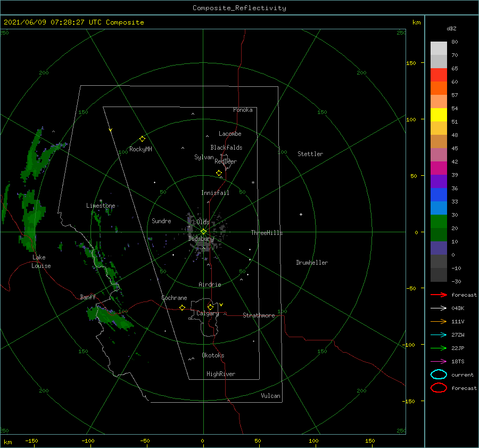Select the blue 33 dBZ color swatch
Viewport: 479px width, 448px height.
[439, 194]
